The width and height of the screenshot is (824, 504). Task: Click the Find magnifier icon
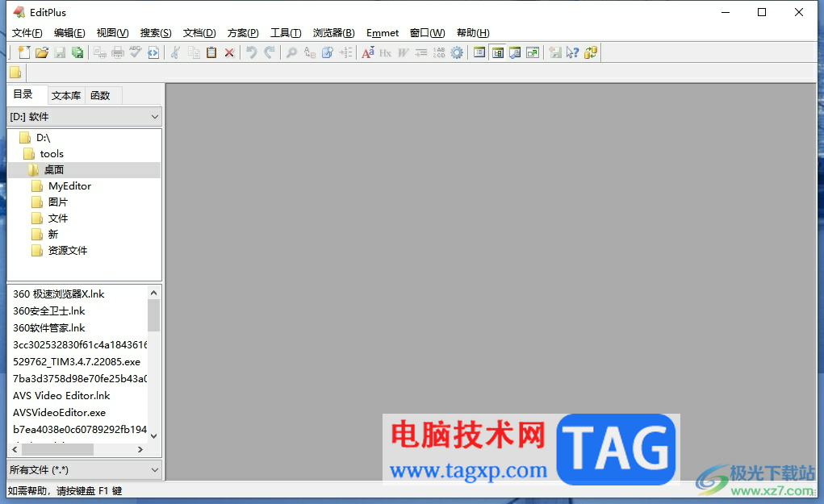(291, 52)
